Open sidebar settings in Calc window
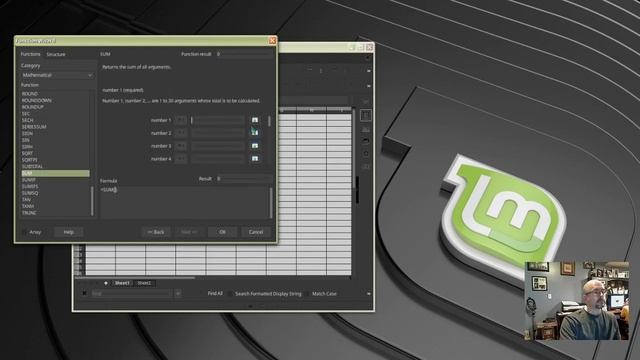 (366, 101)
